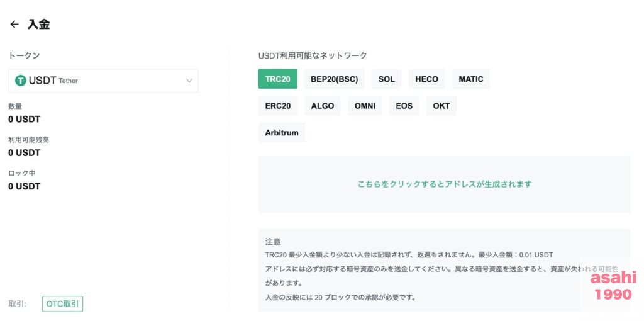
Task: Click the 注意 notice box
Action: [445, 269]
